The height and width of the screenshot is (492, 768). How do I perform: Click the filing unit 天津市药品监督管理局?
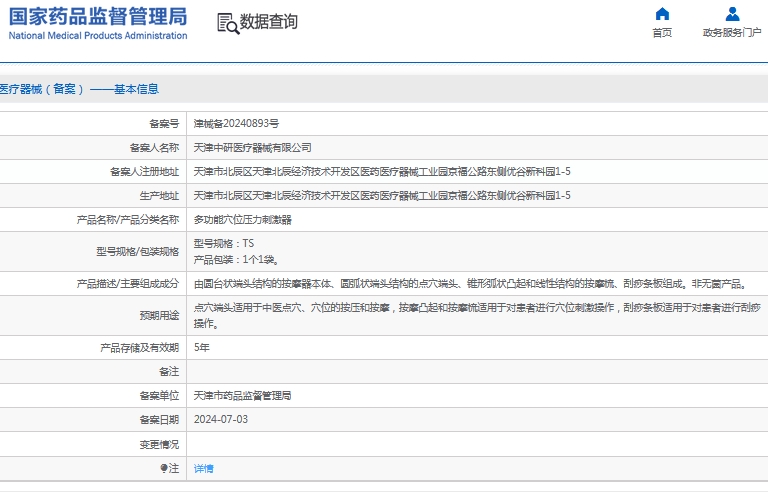242,395
